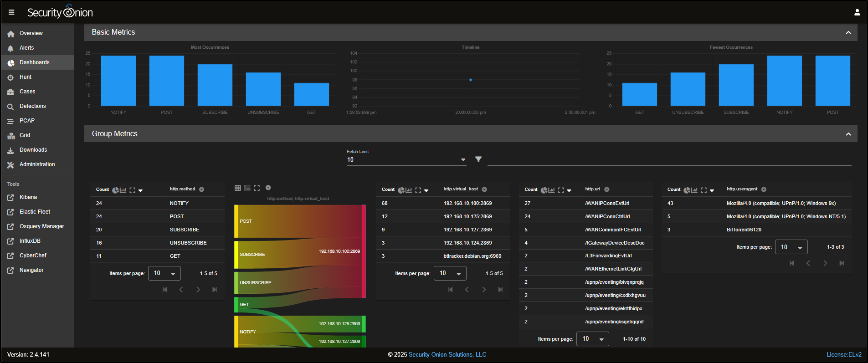The width and height of the screenshot is (868, 363).
Task: Collapse the Basic Metrics section
Action: [x=848, y=33]
